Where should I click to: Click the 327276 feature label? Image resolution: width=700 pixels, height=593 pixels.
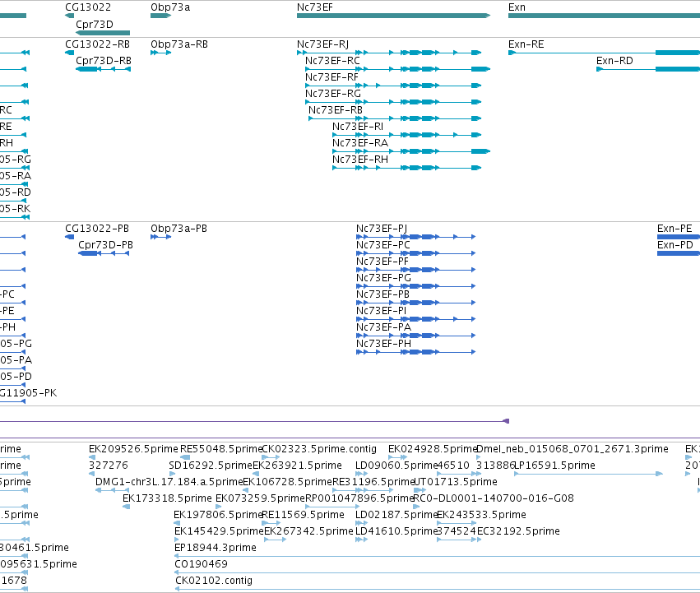(x=109, y=466)
